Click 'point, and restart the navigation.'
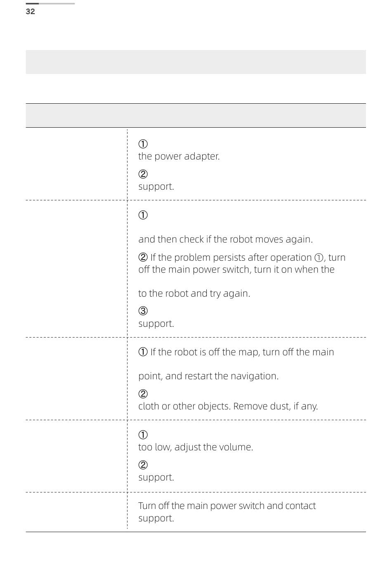Screen dimensions: 392x566 click(x=208, y=376)
